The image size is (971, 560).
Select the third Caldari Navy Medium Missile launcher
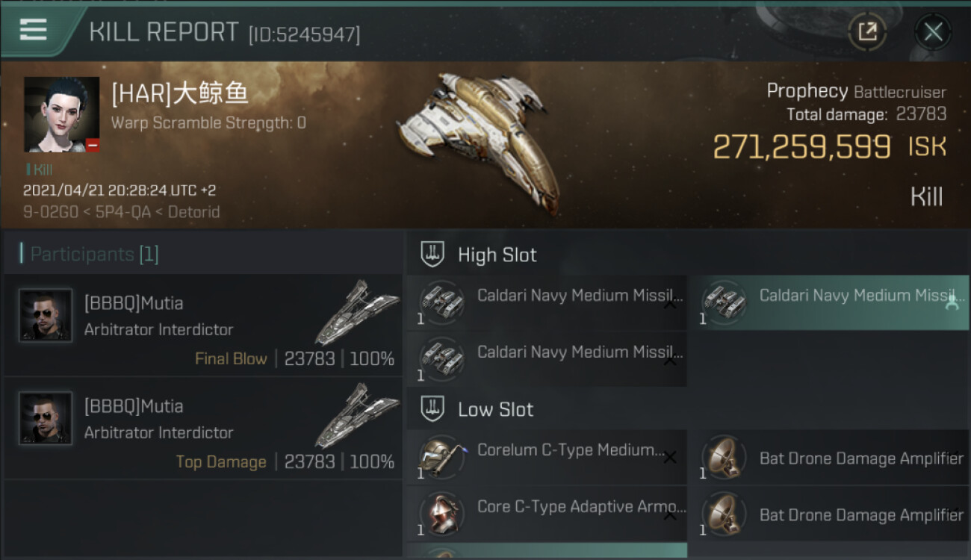tap(546, 359)
